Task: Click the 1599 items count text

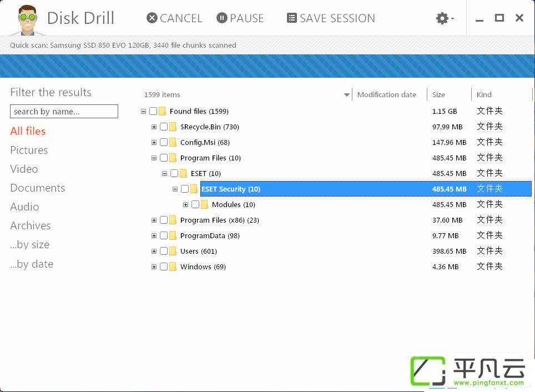Action: coord(162,94)
